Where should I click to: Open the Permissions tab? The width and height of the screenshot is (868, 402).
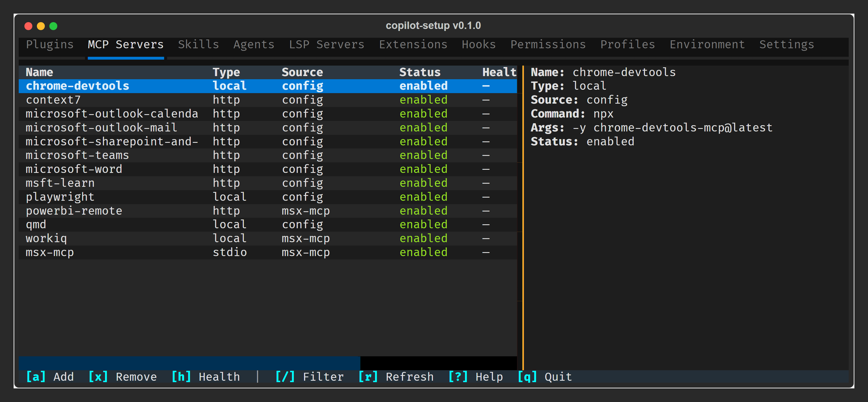(x=548, y=45)
